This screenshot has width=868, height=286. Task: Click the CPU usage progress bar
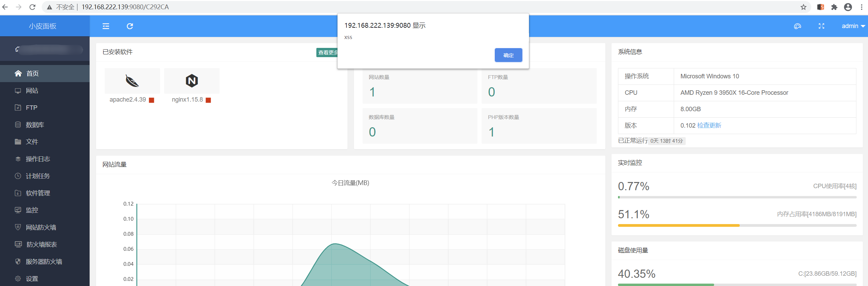(x=737, y=197)
